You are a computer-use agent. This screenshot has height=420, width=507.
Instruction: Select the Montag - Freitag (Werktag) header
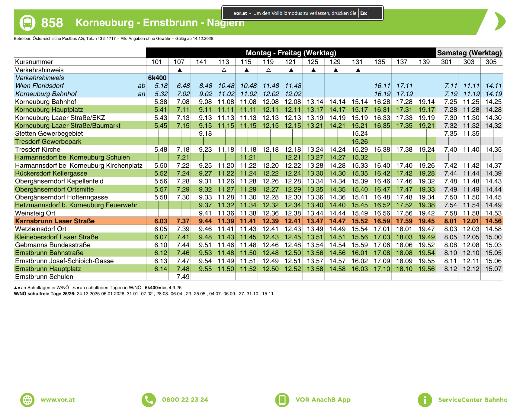pos(291,53)
